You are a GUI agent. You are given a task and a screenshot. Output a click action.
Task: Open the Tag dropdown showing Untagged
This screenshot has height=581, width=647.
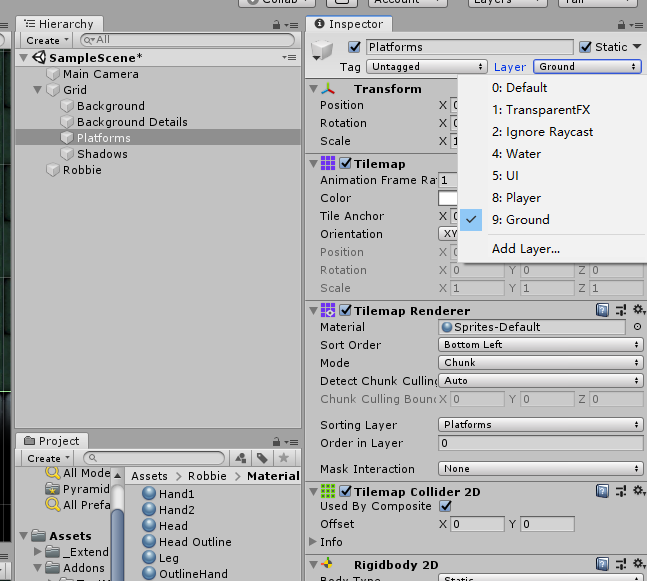click(x=426, y=66)
